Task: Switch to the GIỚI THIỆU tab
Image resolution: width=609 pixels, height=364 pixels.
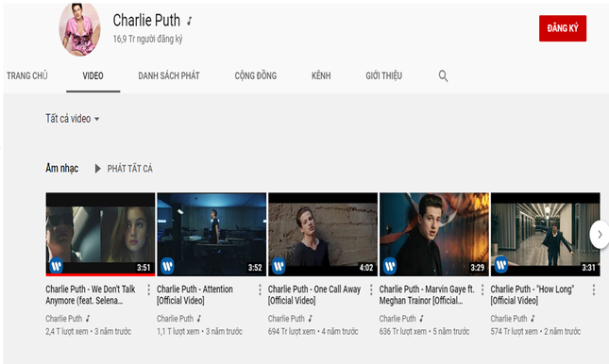Action: [x=383, y=75]
